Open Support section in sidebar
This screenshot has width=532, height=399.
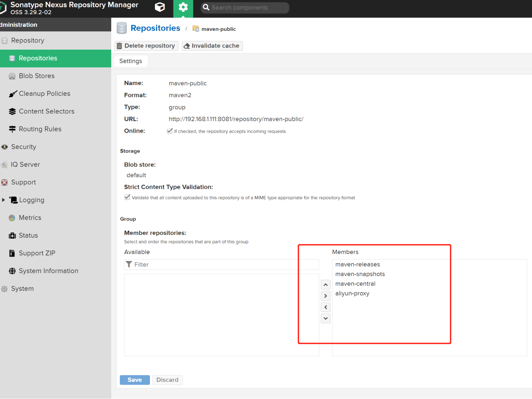click(x=55, y=182)
